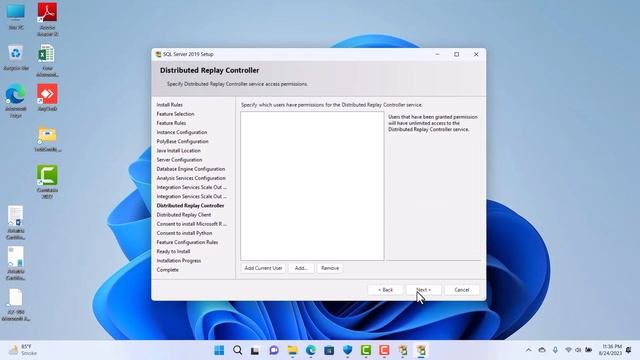Proceed with the Next > button

coord(424,290)
